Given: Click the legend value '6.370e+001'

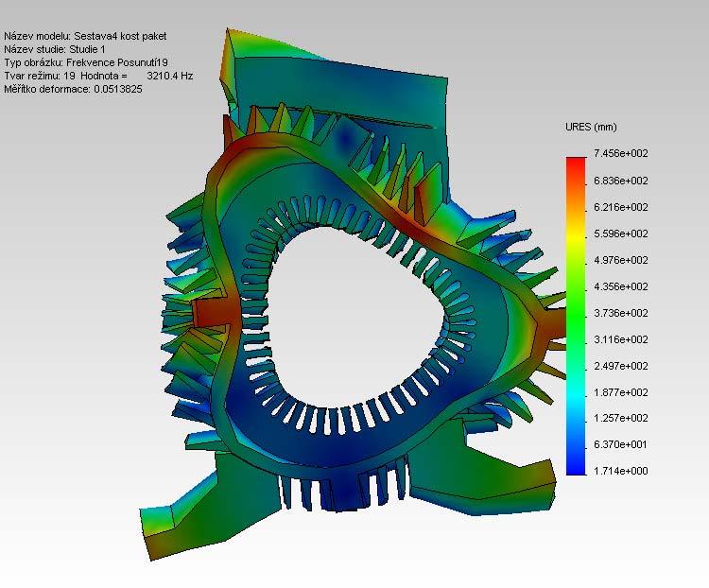Looking at the screenshot, I should pyautogui.click(x=621, y=444).
